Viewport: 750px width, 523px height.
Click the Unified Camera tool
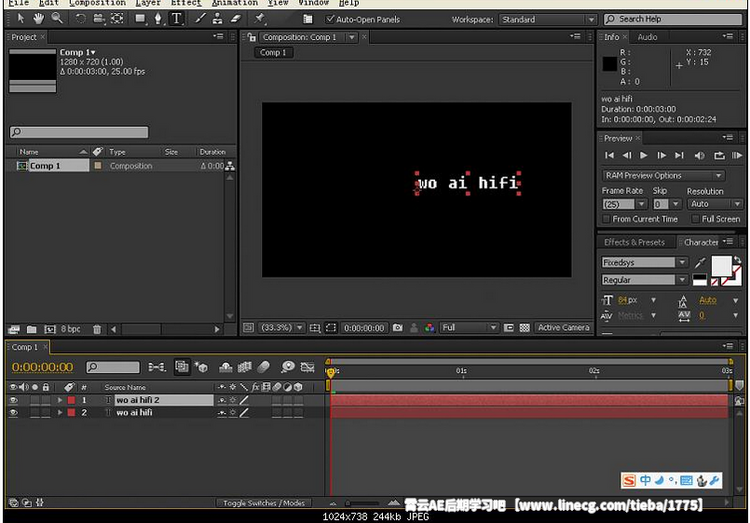pyautogui.click(x=99, y=19)
